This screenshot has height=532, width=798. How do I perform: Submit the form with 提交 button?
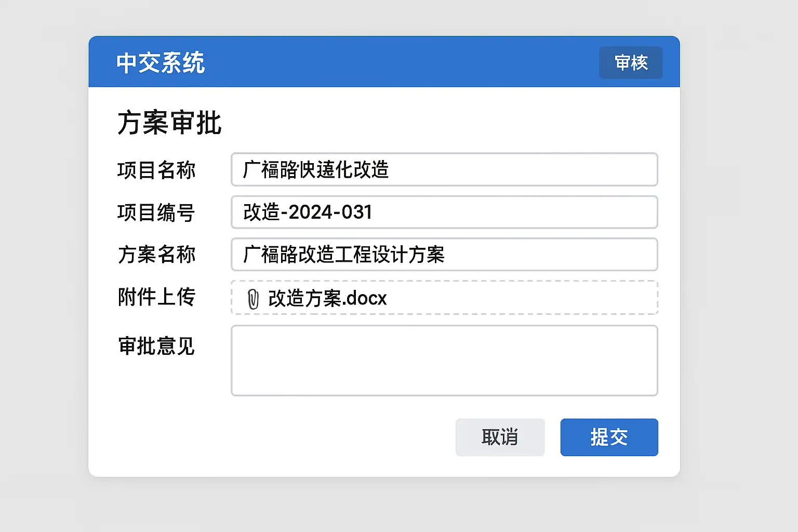[x=609, y=437]
